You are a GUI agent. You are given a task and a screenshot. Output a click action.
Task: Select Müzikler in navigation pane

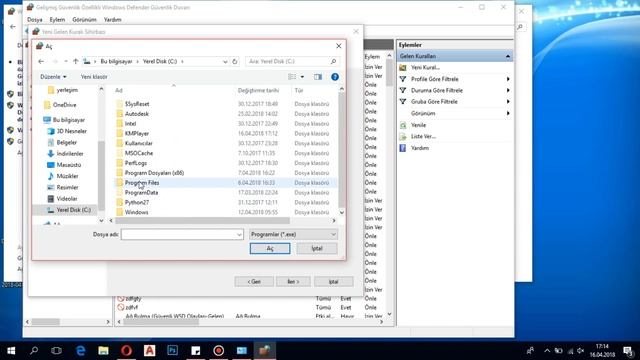(x=67, y=176)
